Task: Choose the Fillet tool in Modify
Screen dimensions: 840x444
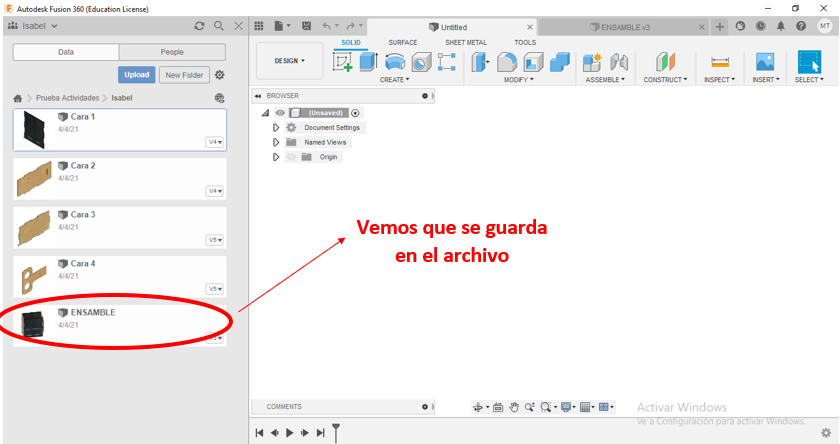Action: point(508,62)
